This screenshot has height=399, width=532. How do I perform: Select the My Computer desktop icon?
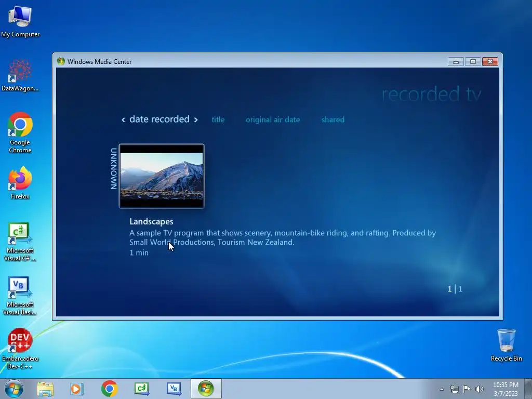[20, 21]
